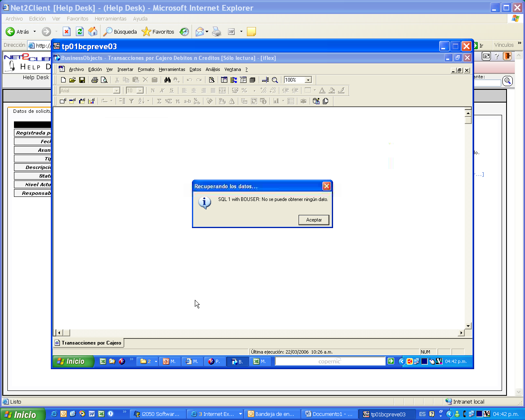Viewport: 525px width, 420px height.
Task: Open the Datos menu in BusinessObjects
Action: (x=195, y=69)
